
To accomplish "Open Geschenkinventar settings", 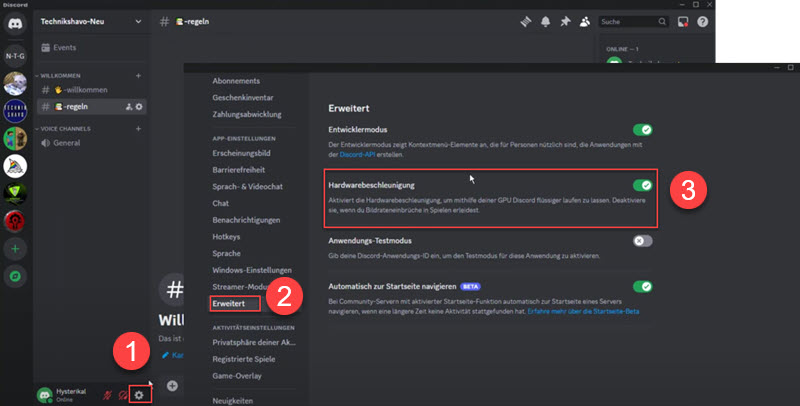I will [243, 97].
